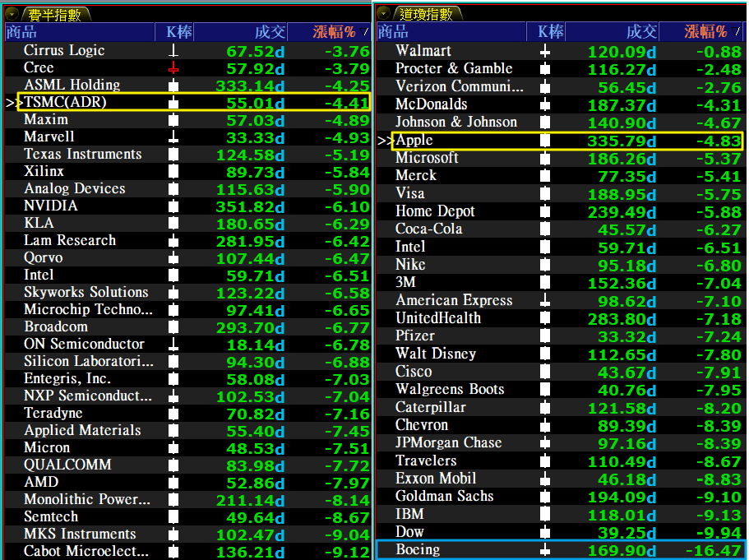Open the candlestick icon for Procter & Gamble

coord(544,69)
